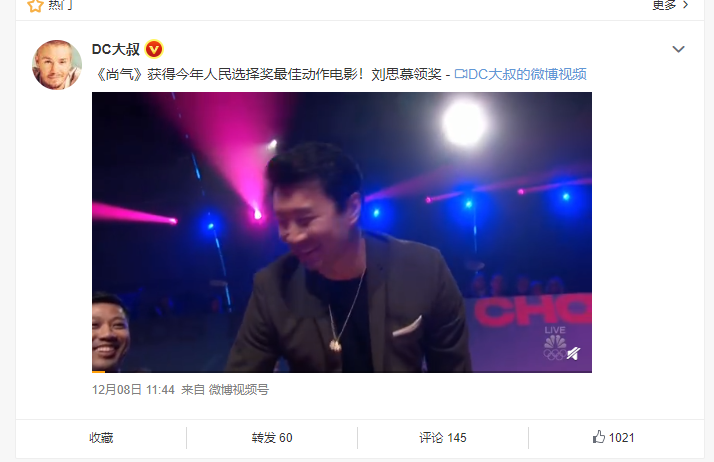Click the orange verified V badge
Image resolution: width=714 pixels, height=462 pixels.
click(x=154, y=49)
